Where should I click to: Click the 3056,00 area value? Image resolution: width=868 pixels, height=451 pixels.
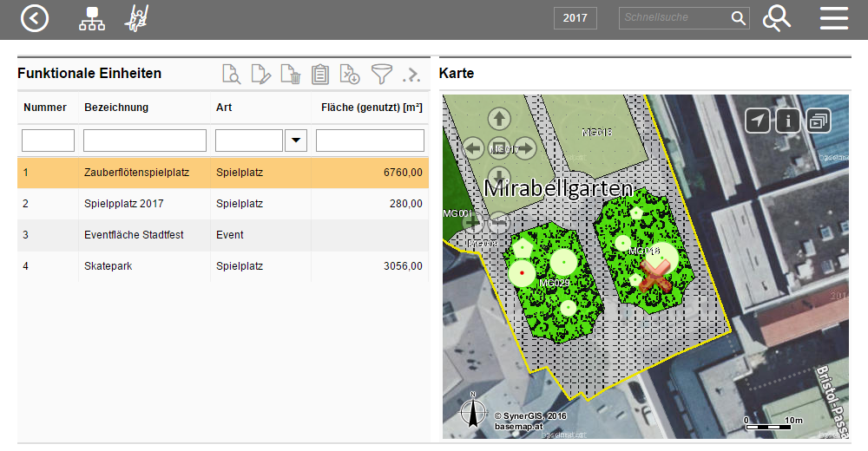403,266
